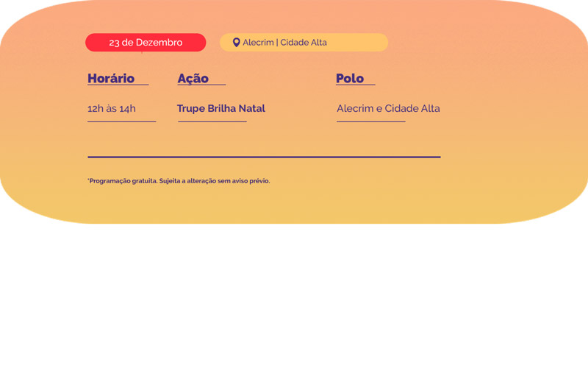
Task: Click the map pin location icon
Action: point(236,43)
